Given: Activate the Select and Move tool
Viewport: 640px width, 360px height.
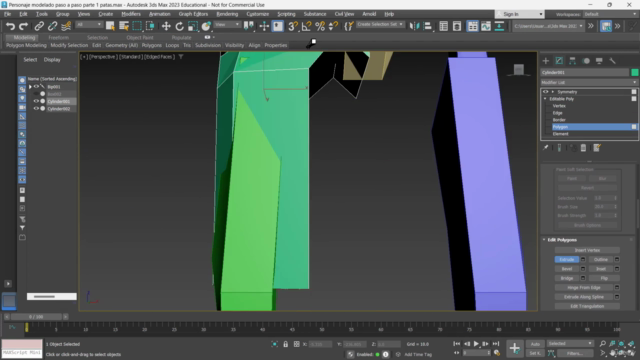Looking at the screenshot, I should tap(166, 26).
